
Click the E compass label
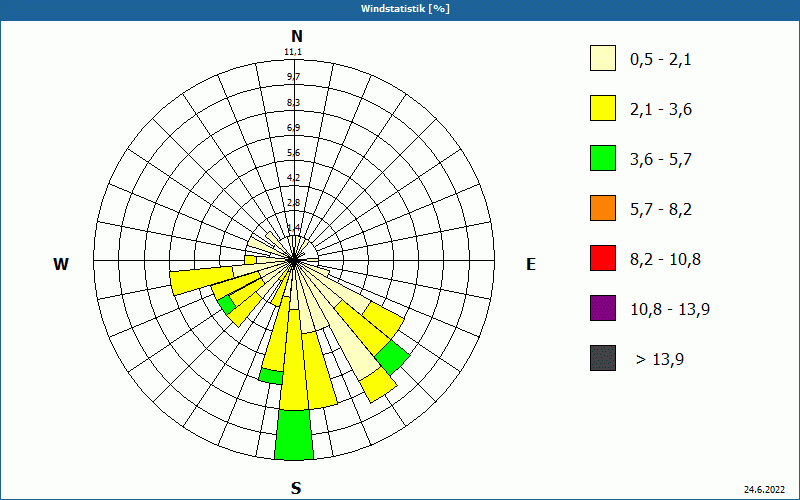[x=531, y=264]
